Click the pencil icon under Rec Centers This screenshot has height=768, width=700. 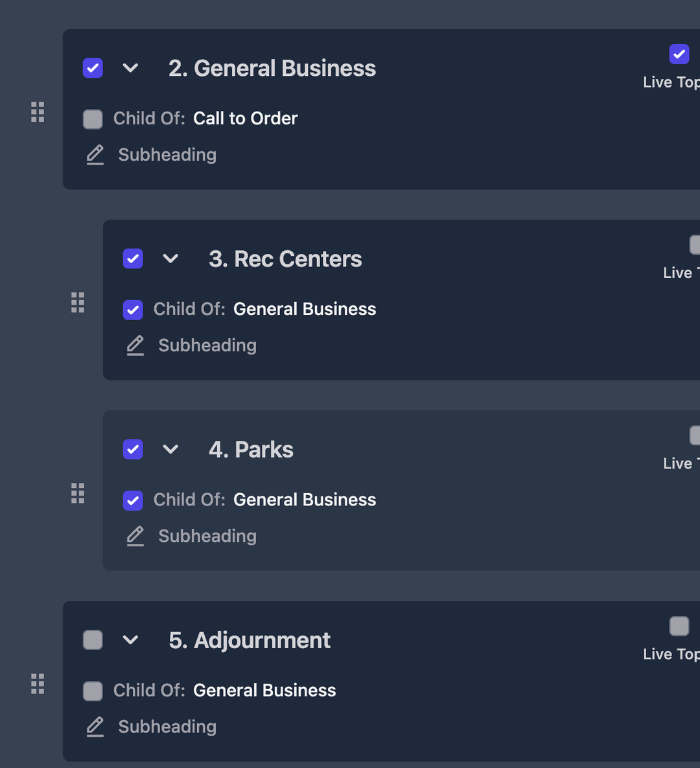tap(135, 345)
